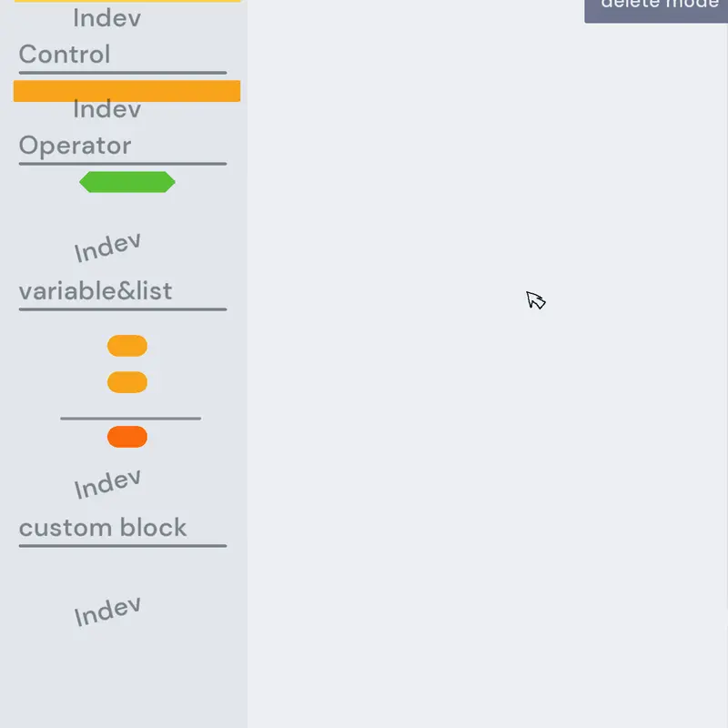The width and height of the screenshot is (728, 728).
Task: Click the divider line between variable pills
Action: [x=130, y=419]
